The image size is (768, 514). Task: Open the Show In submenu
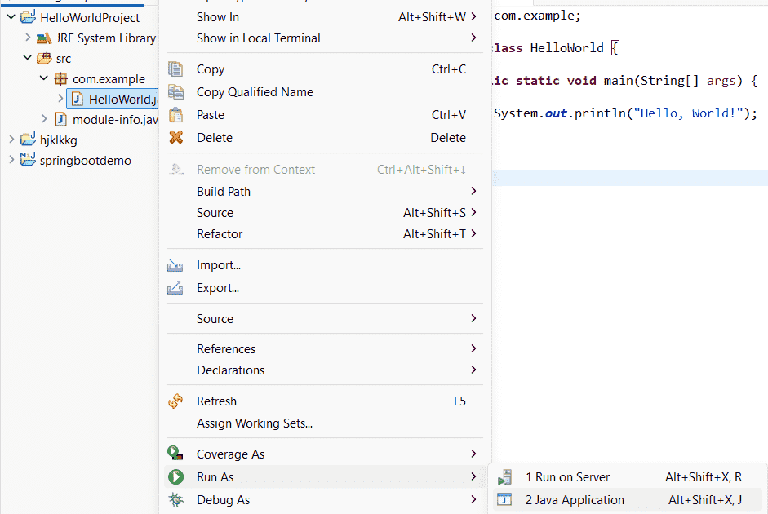(324, 17)
